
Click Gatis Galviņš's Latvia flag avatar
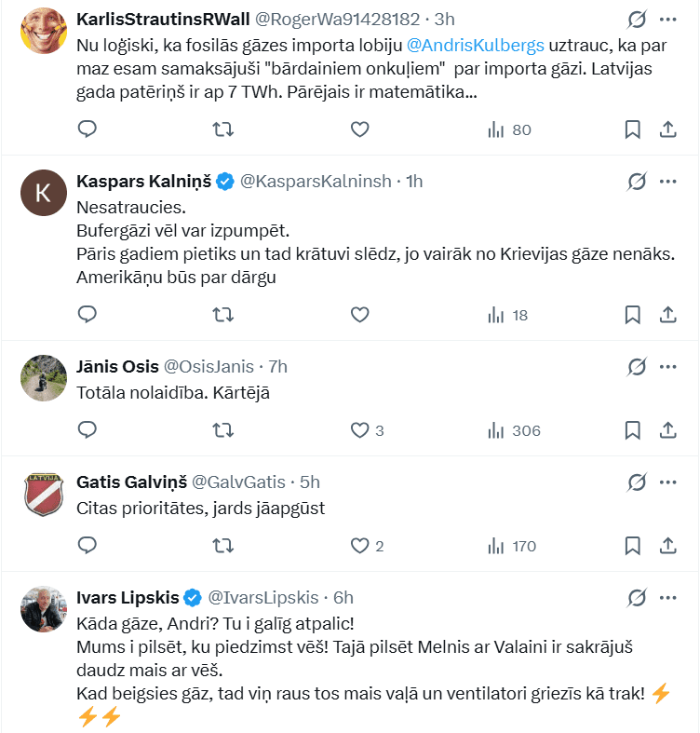click(43, 494)
